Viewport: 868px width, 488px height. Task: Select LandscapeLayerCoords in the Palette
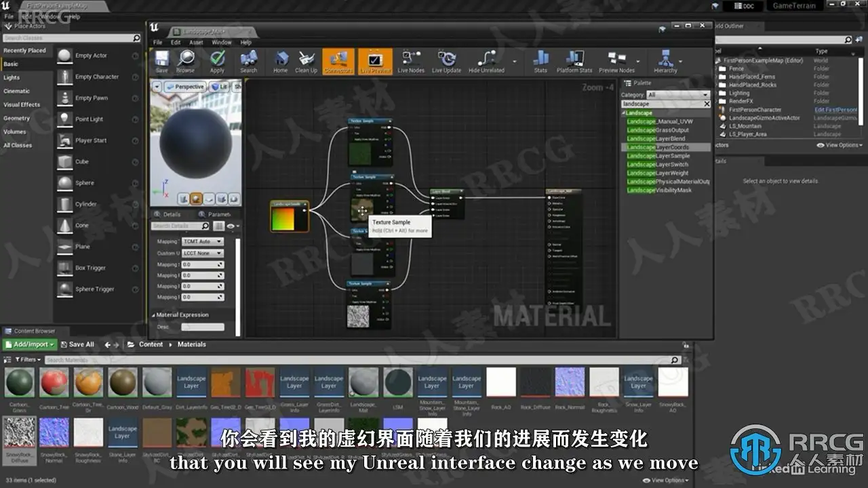(658, 147)
